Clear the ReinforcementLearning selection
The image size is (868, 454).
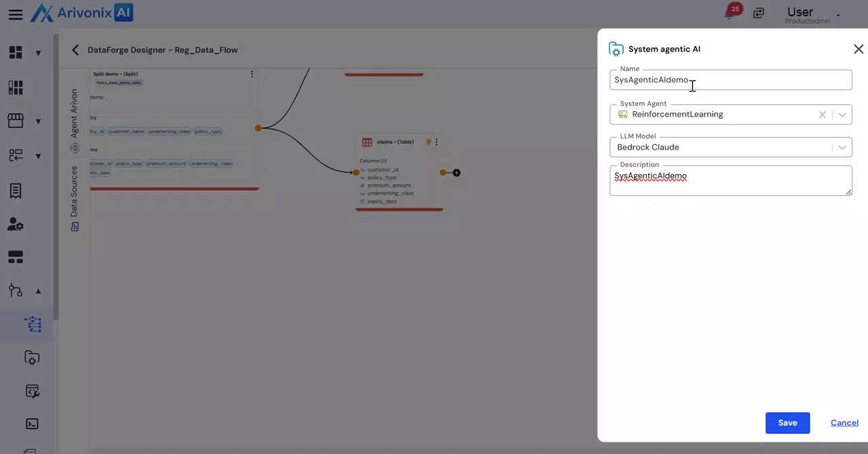tap(822, 115)
